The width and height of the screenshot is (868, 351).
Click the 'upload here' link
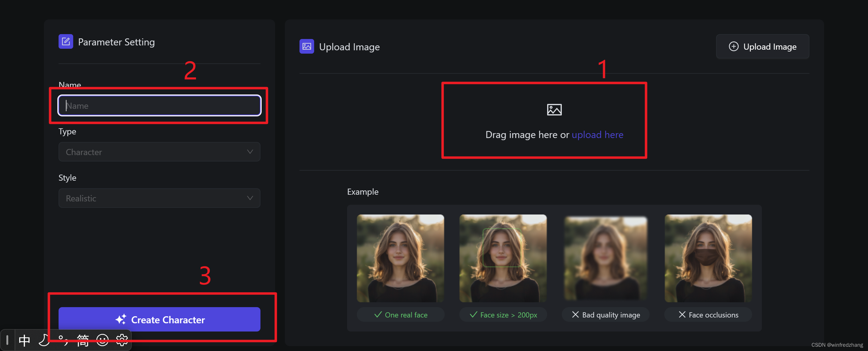597,135
